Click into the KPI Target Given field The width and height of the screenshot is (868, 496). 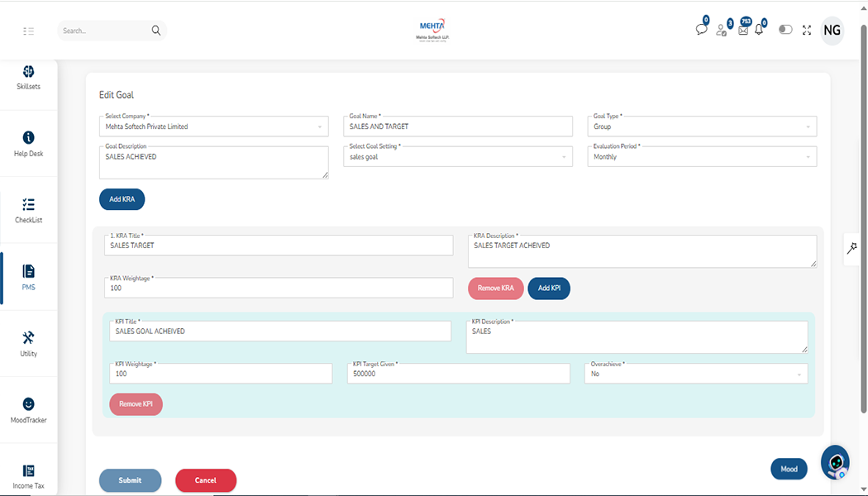pyautogui.click(x=458, y=374)
